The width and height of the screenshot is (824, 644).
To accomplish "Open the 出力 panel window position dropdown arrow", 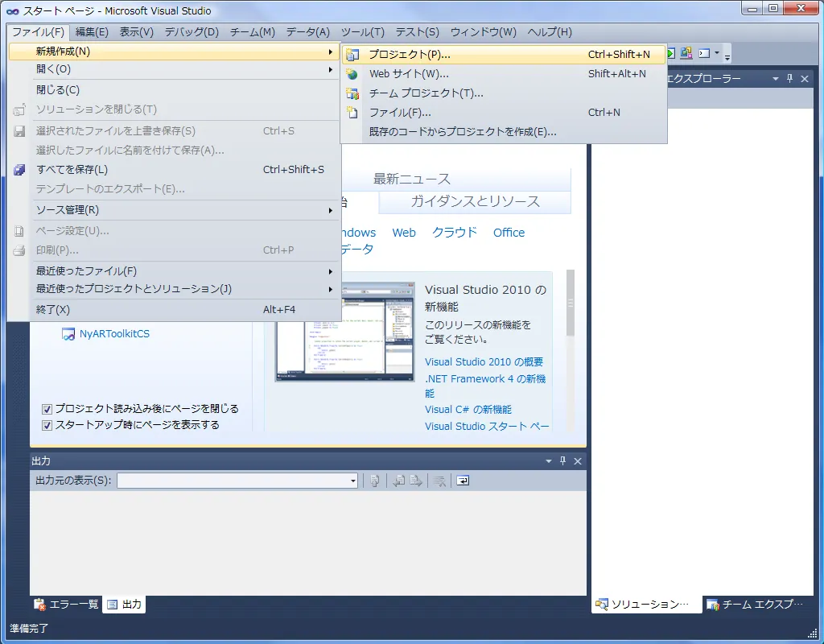I will pyautogui.click(x=548, y=461).
